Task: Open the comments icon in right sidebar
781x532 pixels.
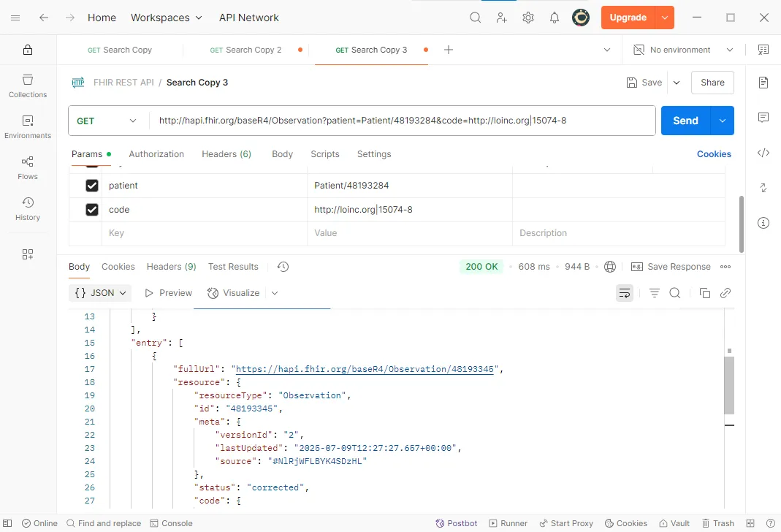Action: 763,118
